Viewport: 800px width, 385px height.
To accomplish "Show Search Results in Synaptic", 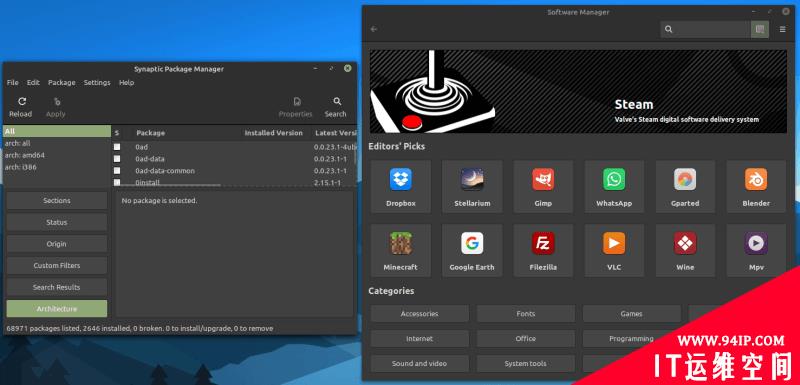I will (x=57, y=287).
